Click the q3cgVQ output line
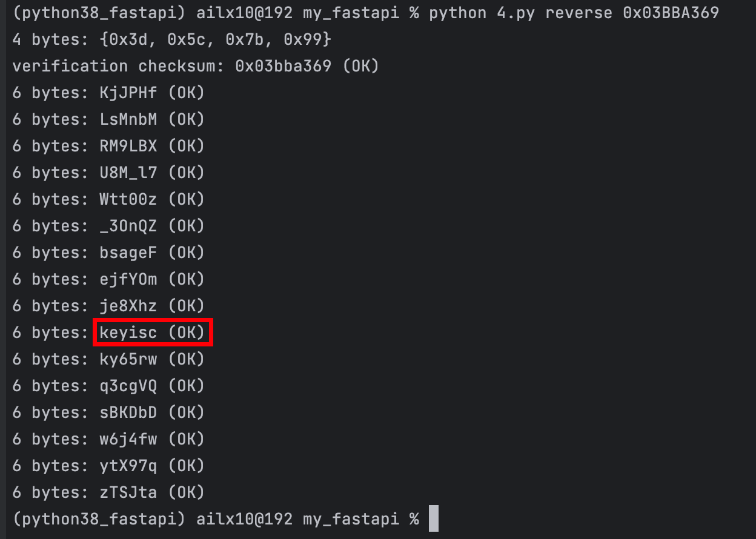This screenshot has height=539, width=756. click(108, 386)
